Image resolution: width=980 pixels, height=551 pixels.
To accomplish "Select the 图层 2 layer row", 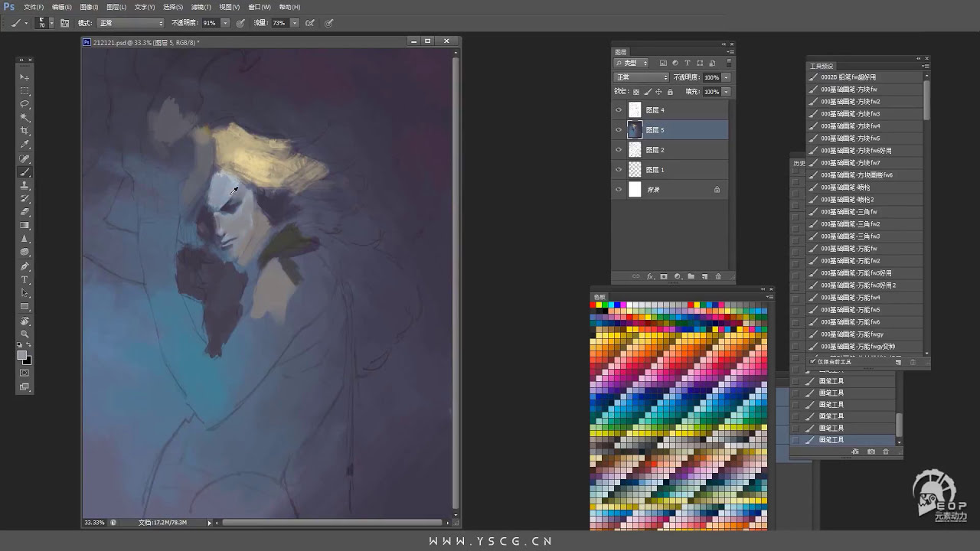I will click(x=670, y=150).
